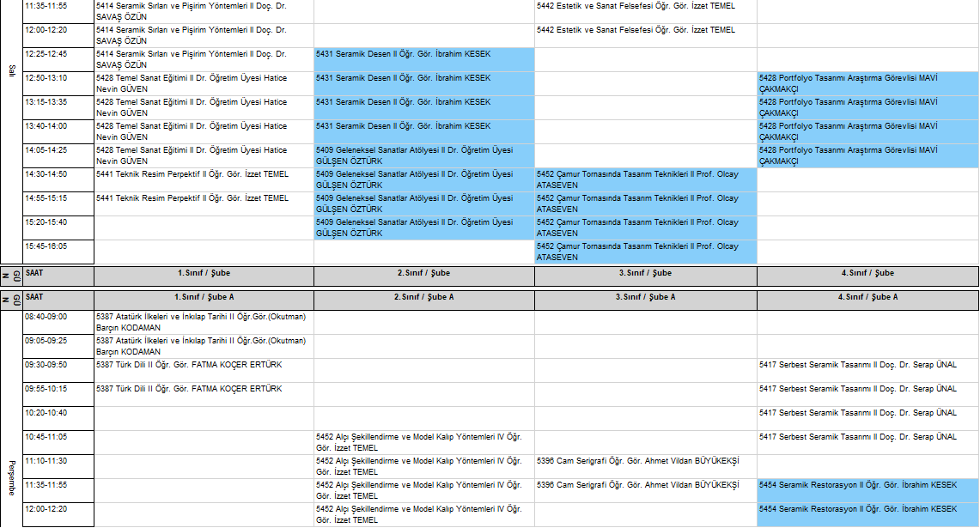Click Geleneksel Sanatlar Atölyesi II at 15:20-15:40

point(423,228)
